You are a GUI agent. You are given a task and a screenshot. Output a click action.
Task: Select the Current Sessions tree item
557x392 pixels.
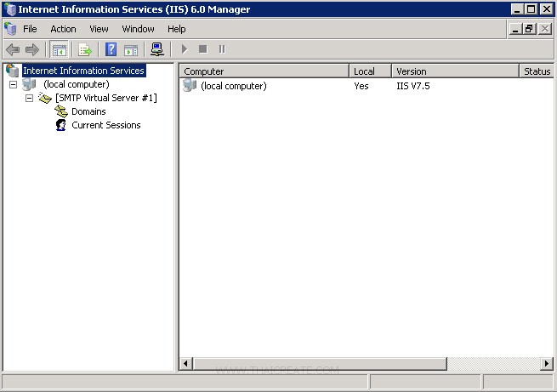pos(106,125)
